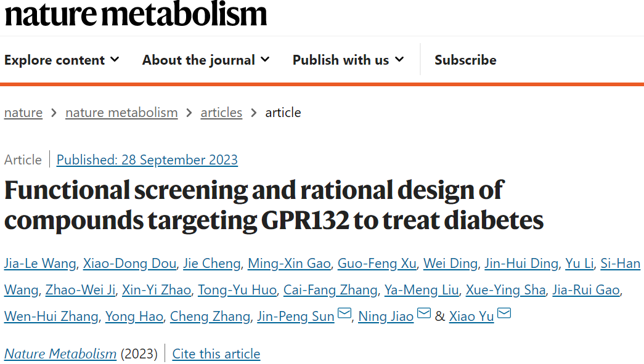Open the About the journal menu
The image size is (644, 364).
(x=206, y=60)
